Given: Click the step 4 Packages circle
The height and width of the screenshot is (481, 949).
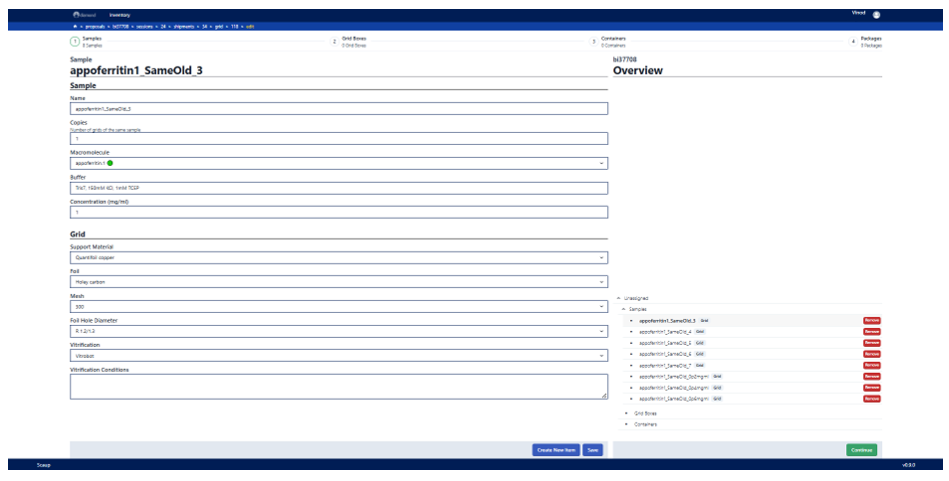Looking at the screenshot, I should 853,42.
